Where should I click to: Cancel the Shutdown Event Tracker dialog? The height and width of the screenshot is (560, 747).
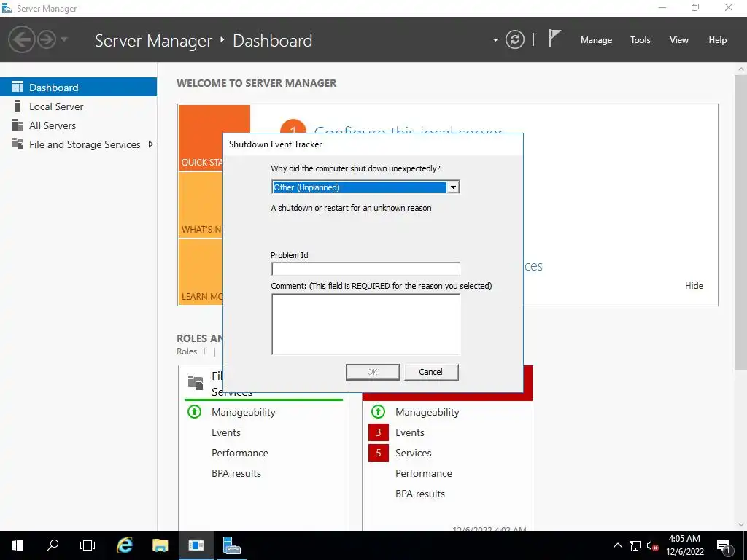point(430,372)
